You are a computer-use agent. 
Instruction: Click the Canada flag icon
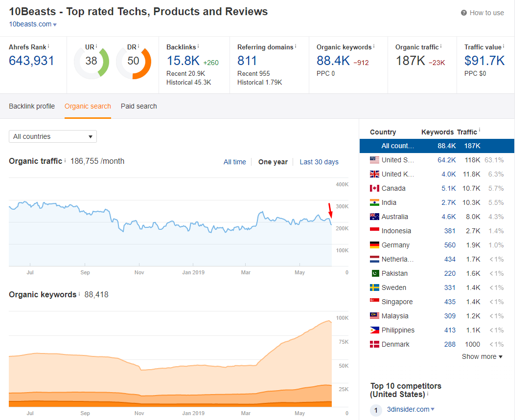(x=374, y=188)
